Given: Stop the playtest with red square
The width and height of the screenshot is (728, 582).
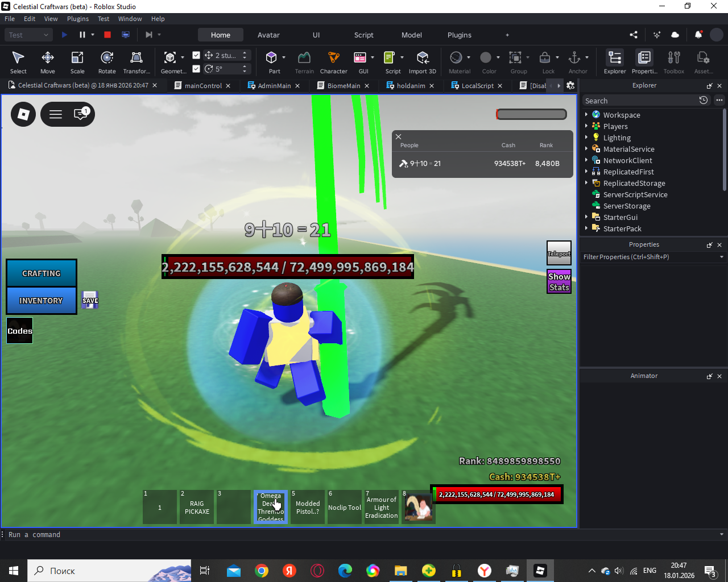Looking at the screenshot, I should pyautogui.click(x=107, y=35).
